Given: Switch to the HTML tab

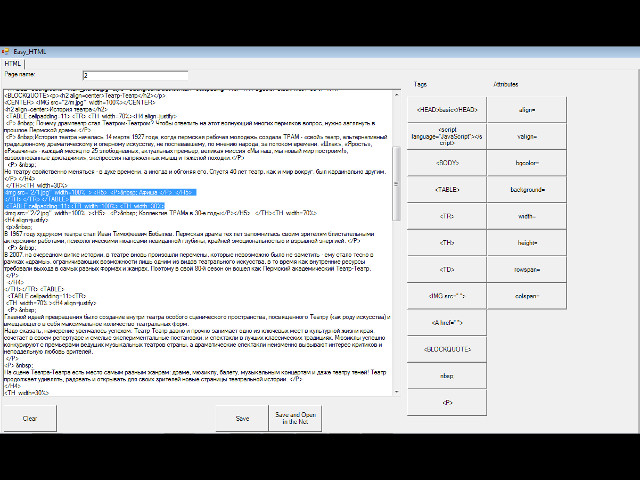Looking at the screenshot, I should pos(13,63).
